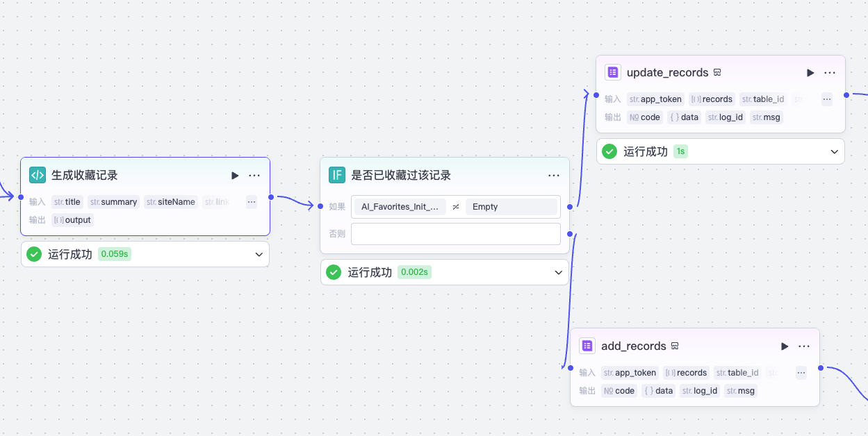This screenshot has width=868, height=436.
Task: Open more options for update_records node
Action: [x=830, y=73]
